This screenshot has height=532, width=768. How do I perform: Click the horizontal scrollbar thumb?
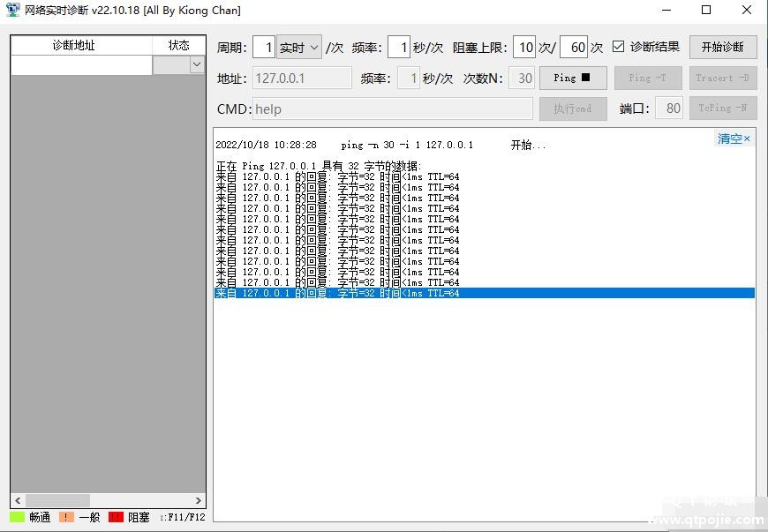57,500
